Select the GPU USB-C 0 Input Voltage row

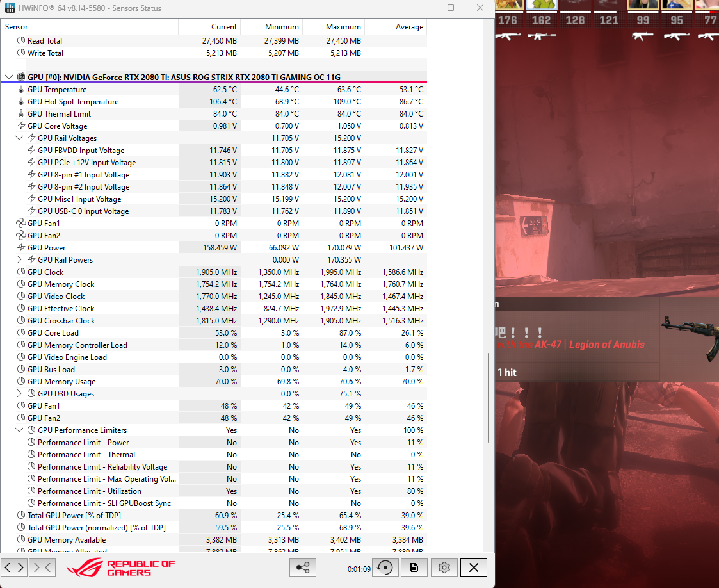tap(214, 211)
